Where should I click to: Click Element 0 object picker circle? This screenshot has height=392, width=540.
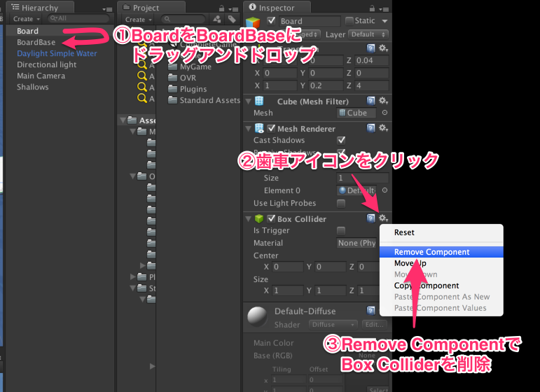[x=385, y=190]
